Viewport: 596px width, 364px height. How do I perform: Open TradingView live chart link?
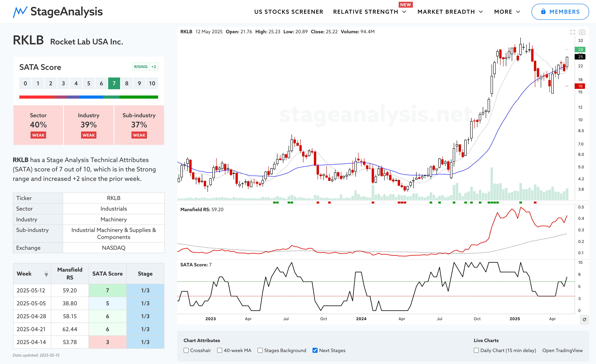point(562,350)
